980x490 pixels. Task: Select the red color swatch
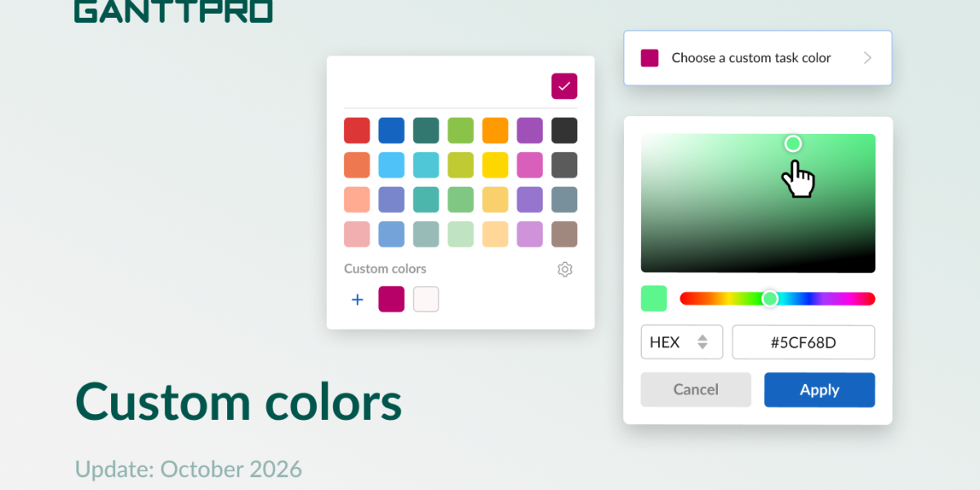click(357, 131)
